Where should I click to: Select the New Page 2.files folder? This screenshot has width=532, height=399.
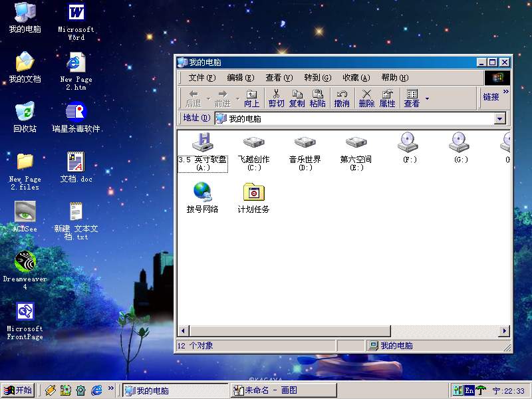pyautogui.click(x=25, y=172)
